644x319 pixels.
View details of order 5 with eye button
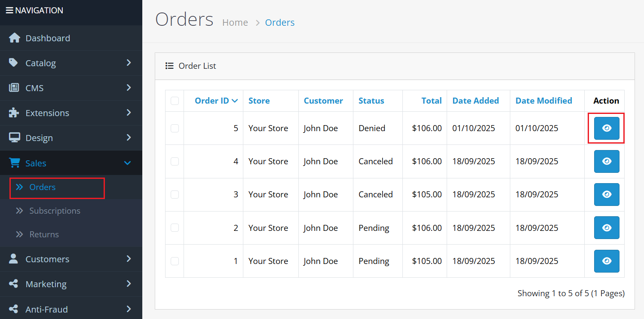pos(607,128)
